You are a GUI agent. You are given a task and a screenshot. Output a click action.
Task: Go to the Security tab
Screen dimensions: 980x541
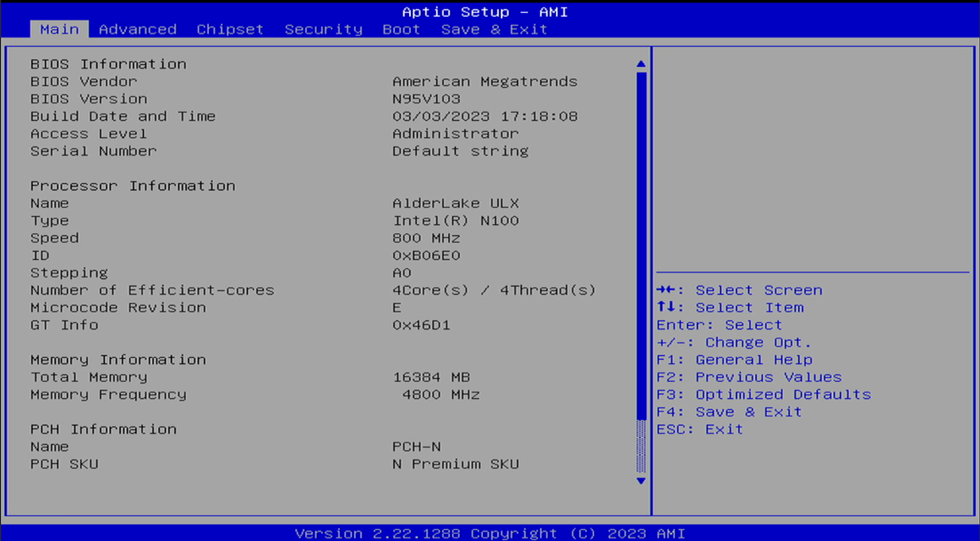324,29
